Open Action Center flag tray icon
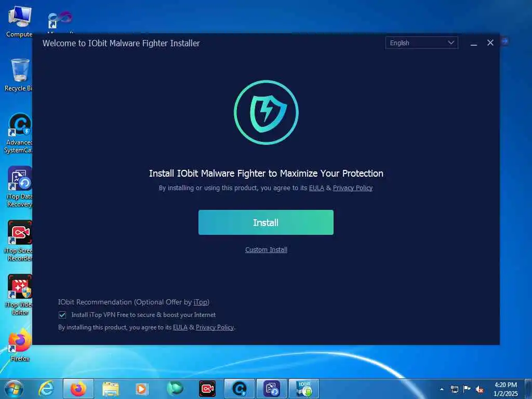This screenshot has width=532, height=399. 467,389
